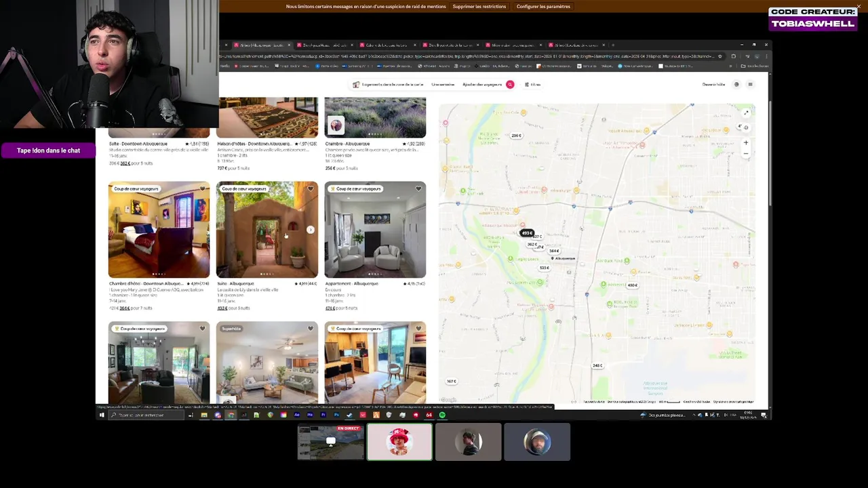This screenshot has height=488, width=868.
Task: Open the lavender field 'Chambre - Albuquerque' photo
Action: [x=375, y=117]
